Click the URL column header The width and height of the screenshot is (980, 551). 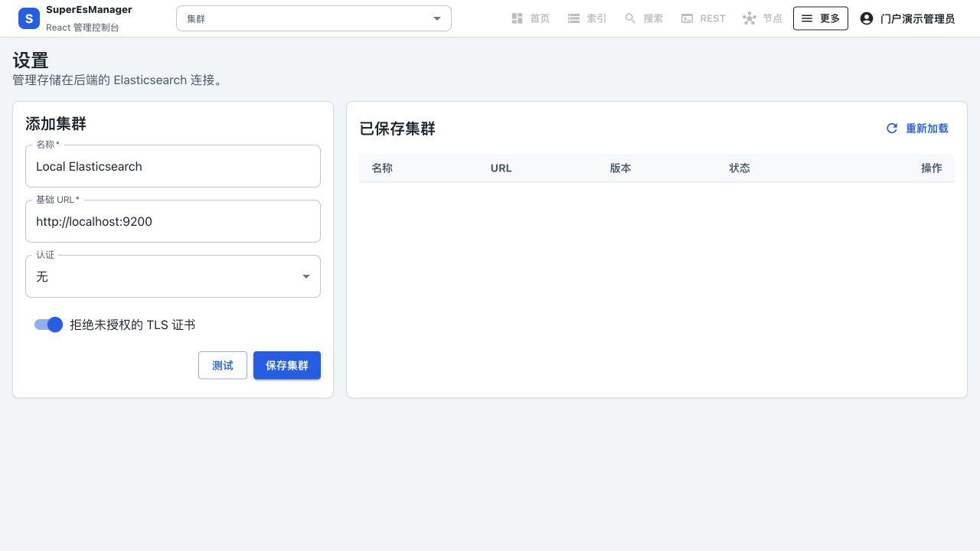tap(501, 168)
